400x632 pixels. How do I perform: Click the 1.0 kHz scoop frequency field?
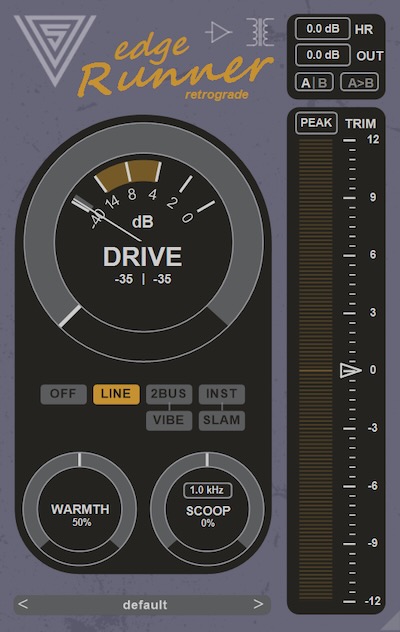tap(208, 490)
